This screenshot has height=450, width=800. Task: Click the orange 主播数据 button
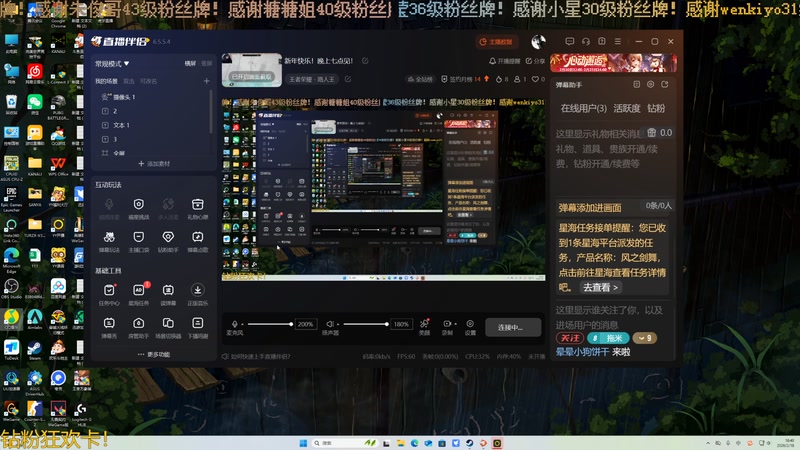click(496, 42)
